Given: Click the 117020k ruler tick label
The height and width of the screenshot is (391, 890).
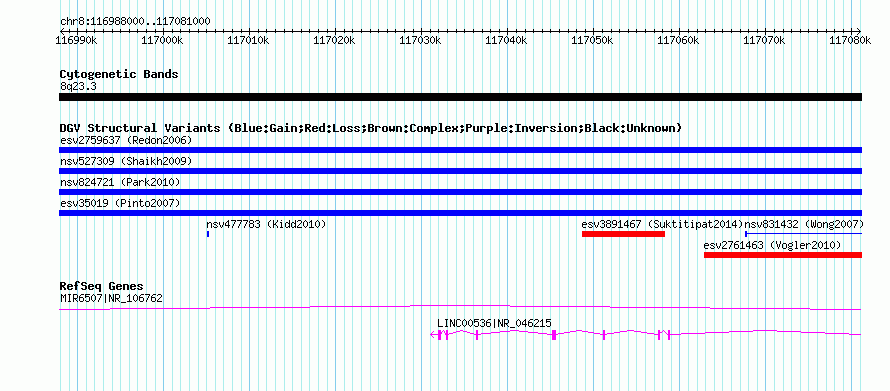Looking at the screenshot, I should [335, 40].
